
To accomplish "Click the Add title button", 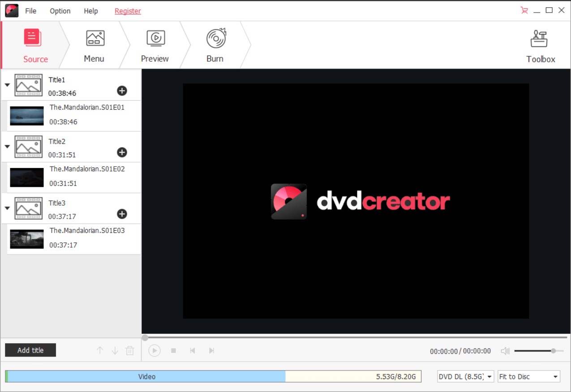I will point(30,350).
